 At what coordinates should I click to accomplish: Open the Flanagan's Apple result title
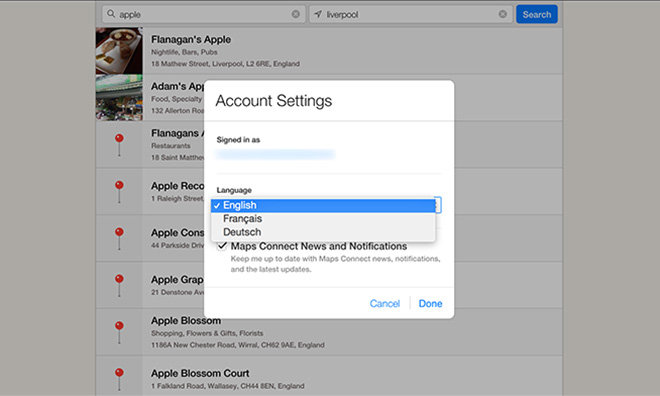pos(191,40)
